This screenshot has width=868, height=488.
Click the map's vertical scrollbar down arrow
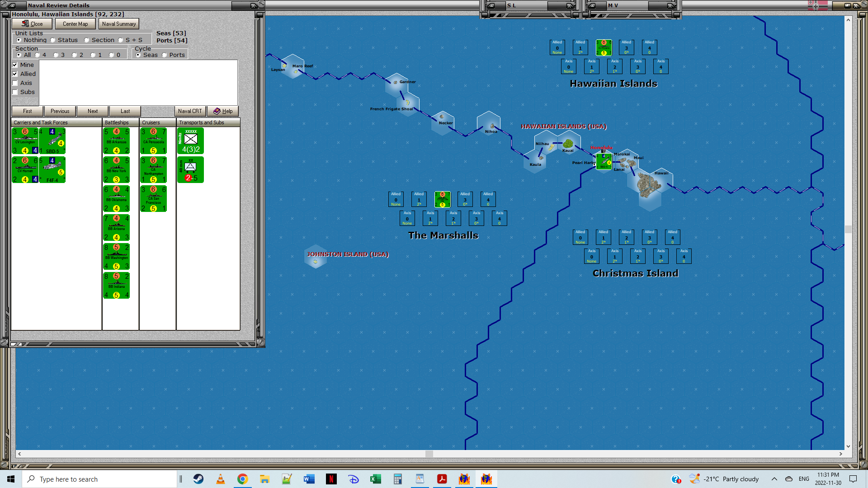[848, 446]
